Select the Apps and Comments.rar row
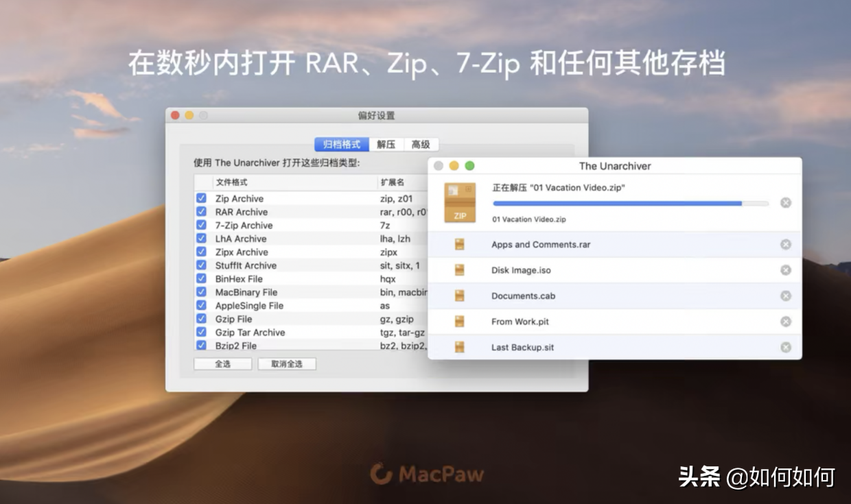Viewport: 851px width, 504px height. 615,245
